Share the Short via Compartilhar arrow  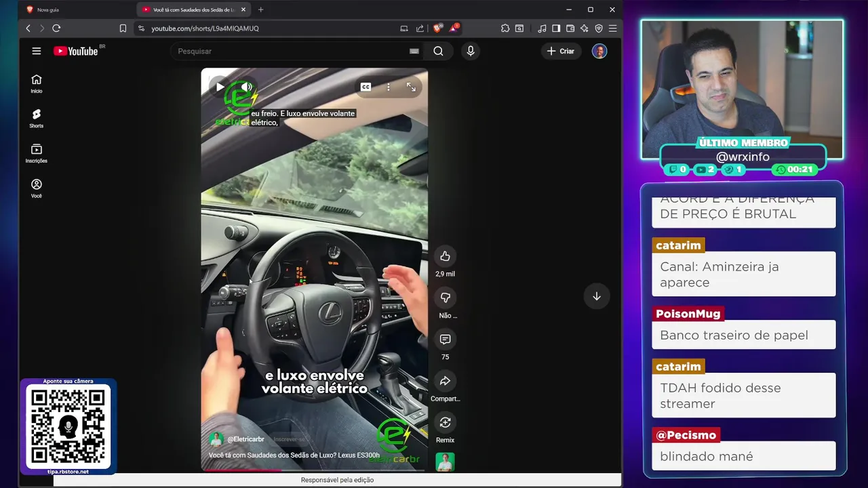tap(445, 381)
